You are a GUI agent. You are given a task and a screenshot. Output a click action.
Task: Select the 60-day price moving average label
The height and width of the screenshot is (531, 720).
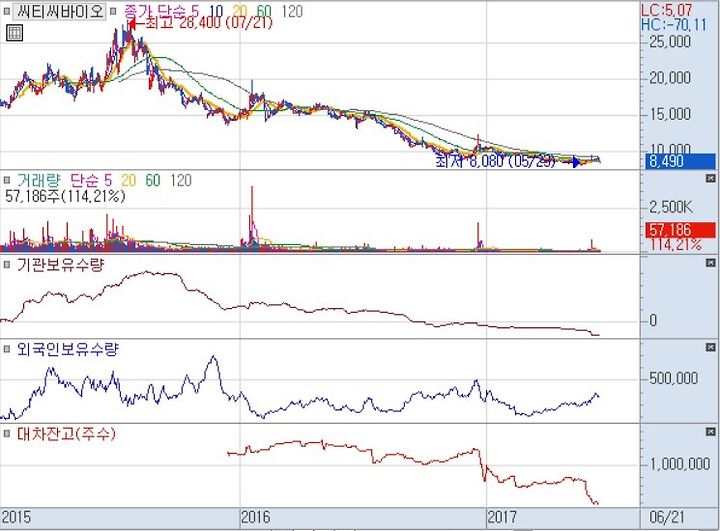click(x=264, y=11)
